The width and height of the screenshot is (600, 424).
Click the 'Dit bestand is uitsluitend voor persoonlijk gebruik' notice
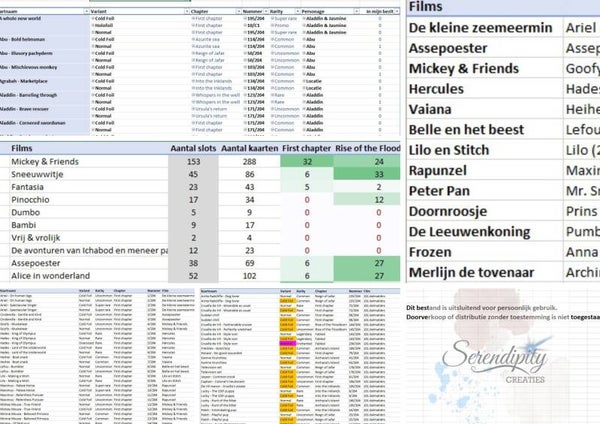coord(482,308)
